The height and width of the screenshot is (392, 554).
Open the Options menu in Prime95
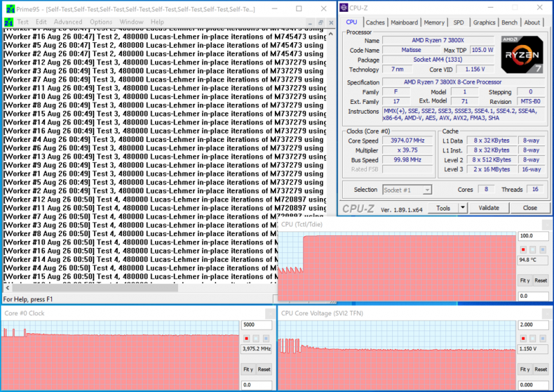tap(100, 22)
